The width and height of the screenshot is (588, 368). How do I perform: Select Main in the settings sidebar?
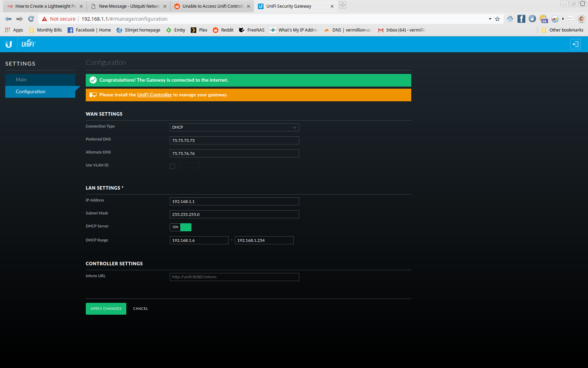tap(21, 80)
